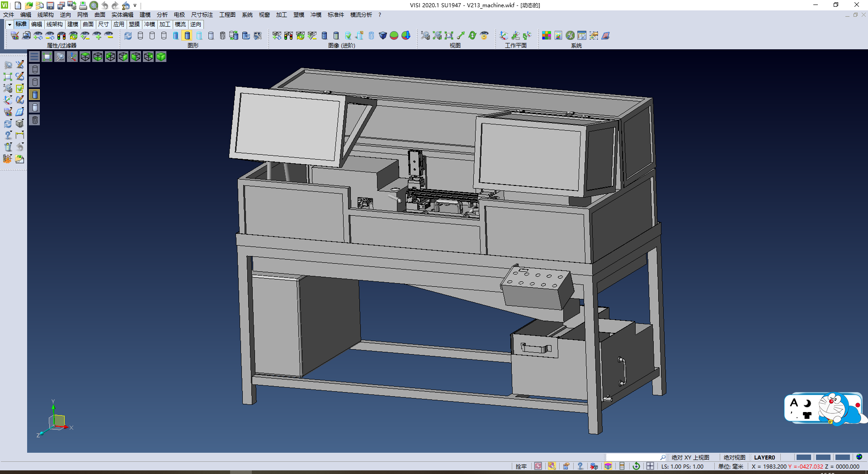Image resolution: width=868 pixels, height=474 pixels.
Task: Open the color palette grid icon
Action: tap(547, 35)
